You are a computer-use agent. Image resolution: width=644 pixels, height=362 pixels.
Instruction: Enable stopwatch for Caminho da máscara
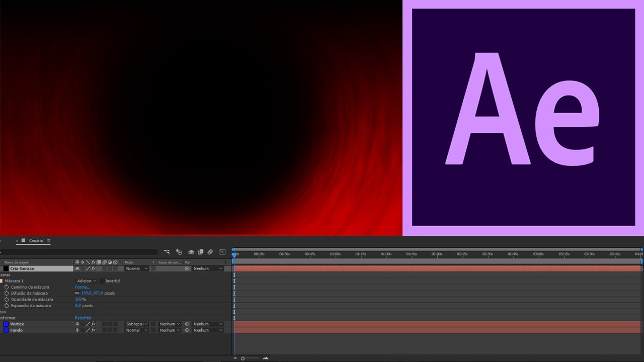point(7,287)
